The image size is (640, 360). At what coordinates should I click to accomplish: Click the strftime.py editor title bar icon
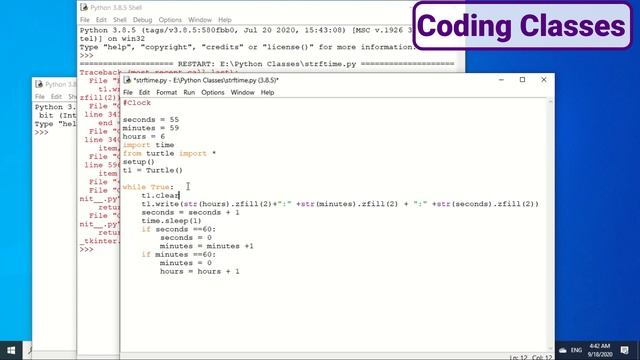127,80
